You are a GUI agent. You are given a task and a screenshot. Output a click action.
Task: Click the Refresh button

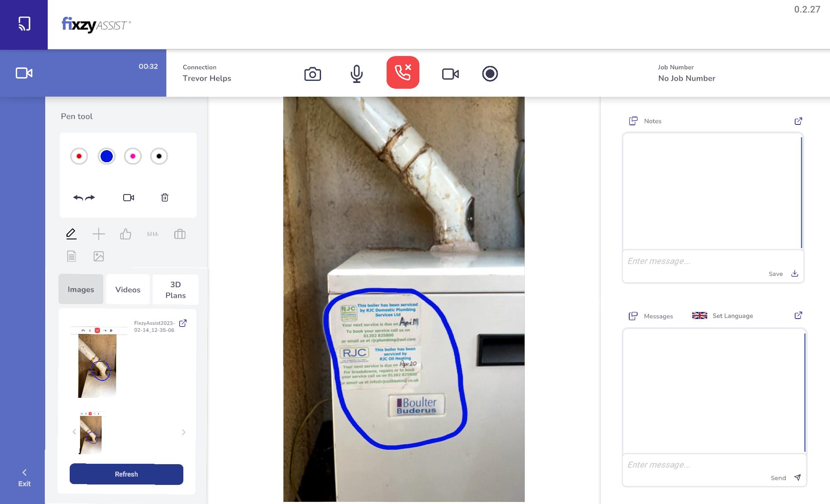click(x=126, y=474)
